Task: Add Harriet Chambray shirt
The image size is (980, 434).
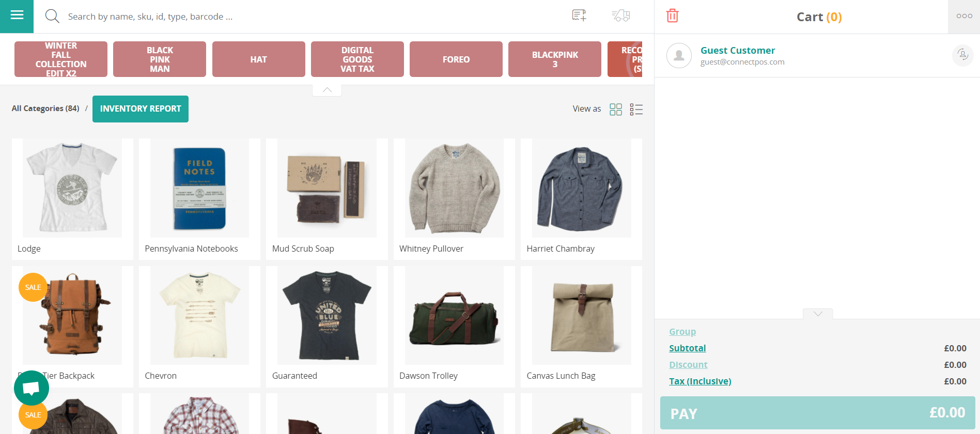Action: [x=581, y=199]
